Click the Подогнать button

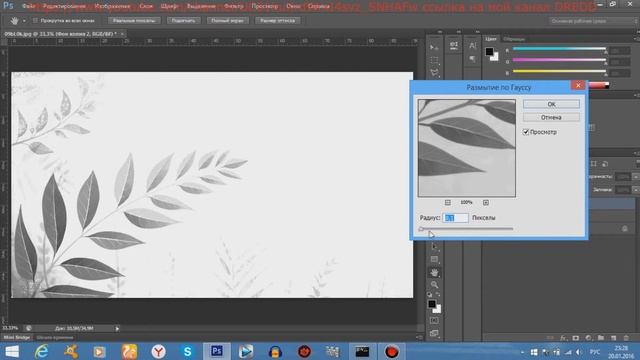(184, 20)
